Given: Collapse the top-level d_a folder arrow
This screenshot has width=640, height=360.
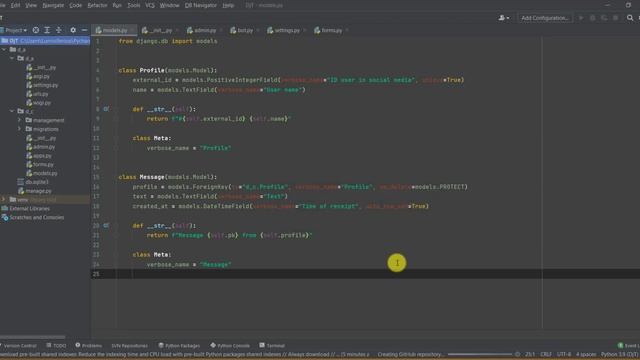Looking at the screenshot, I should tap(4, 50).
